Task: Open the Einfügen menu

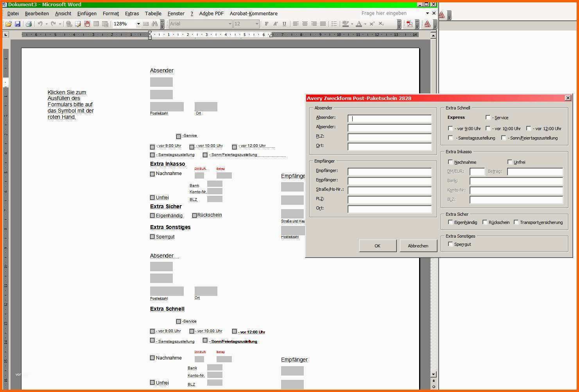Action: 87,13
